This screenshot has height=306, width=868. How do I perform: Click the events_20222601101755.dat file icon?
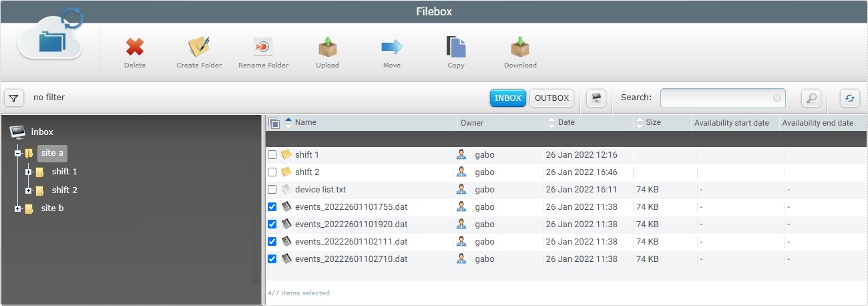point(286,206)
